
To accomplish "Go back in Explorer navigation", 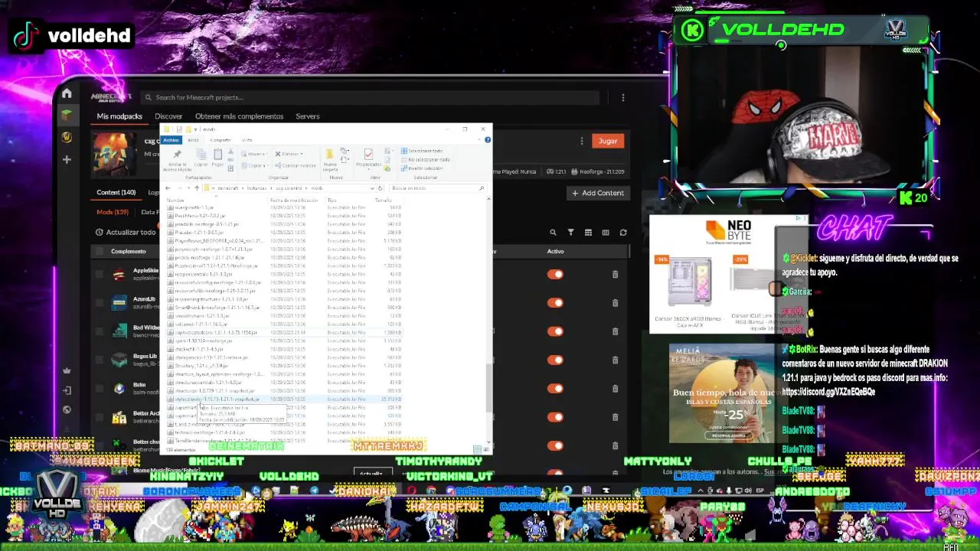I will [x=168, y=188].
